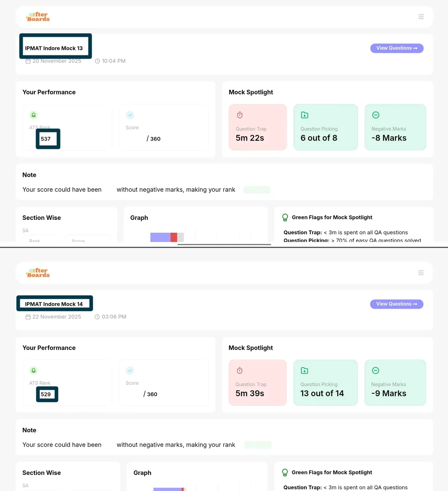The image size is (448, 491).
Task: Click ATS Rank badge icon above 529
Action: 34,371
